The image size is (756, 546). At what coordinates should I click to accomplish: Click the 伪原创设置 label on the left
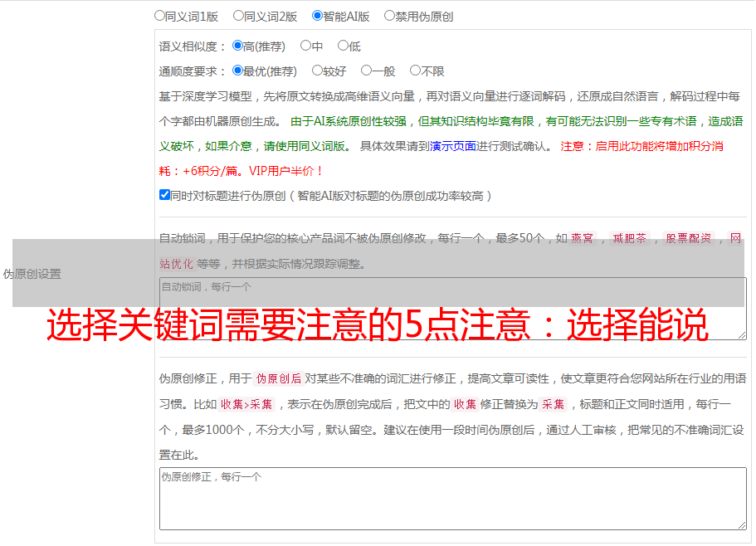32,274
